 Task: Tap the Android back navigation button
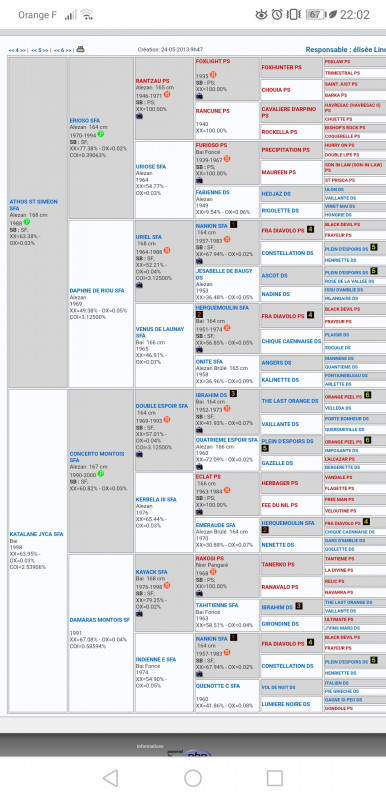point(110,778)
